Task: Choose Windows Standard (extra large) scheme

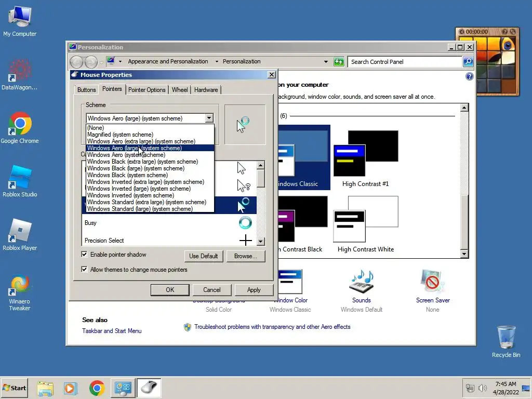Action: [150, 202]
